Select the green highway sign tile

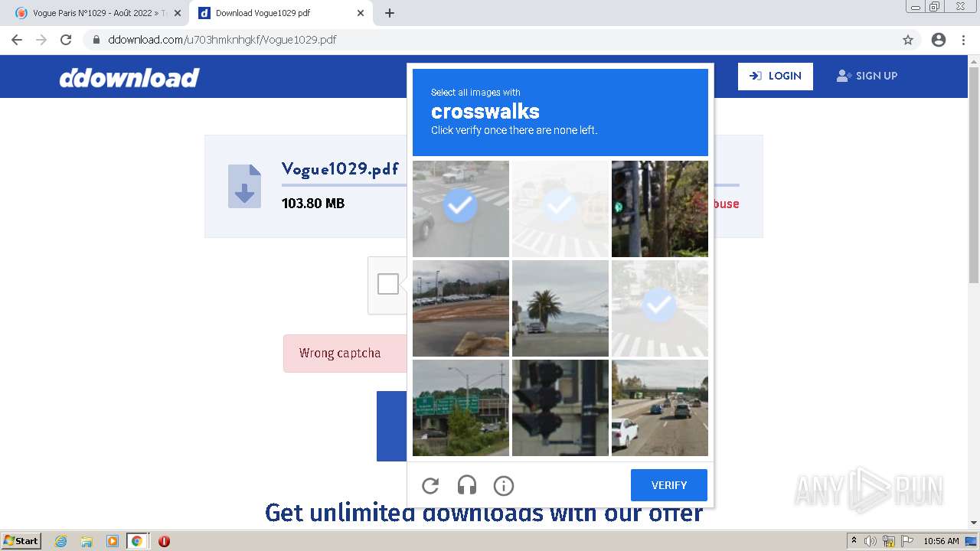click(461, 408)
